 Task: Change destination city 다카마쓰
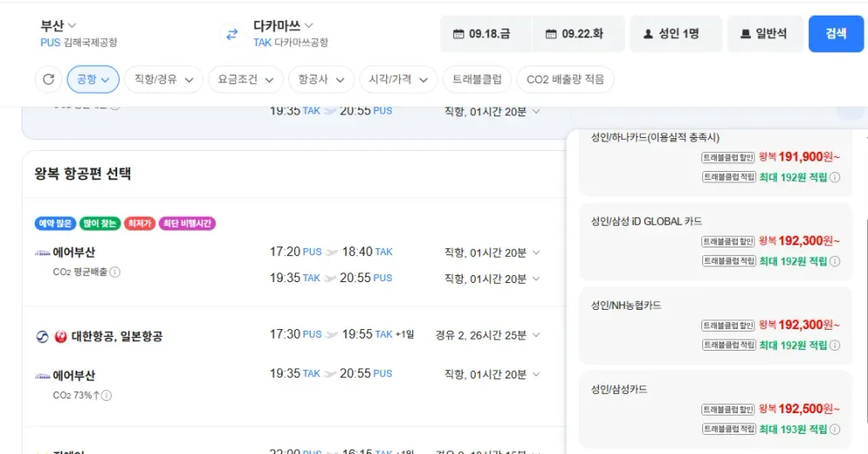click(x=283, y=25)
